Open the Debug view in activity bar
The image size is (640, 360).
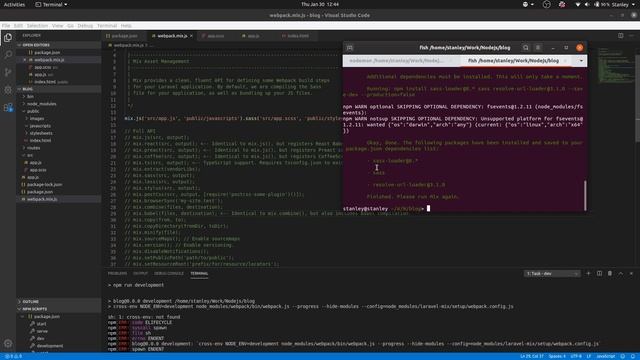(x=8, y=89)
